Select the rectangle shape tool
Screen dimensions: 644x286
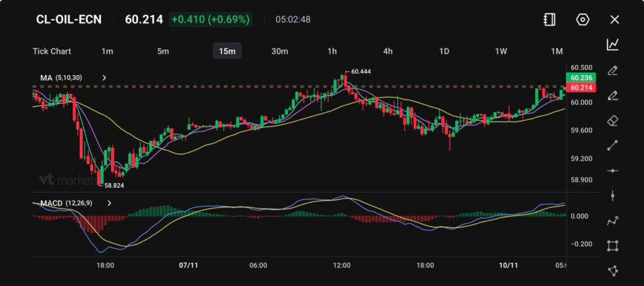[613, 246]
